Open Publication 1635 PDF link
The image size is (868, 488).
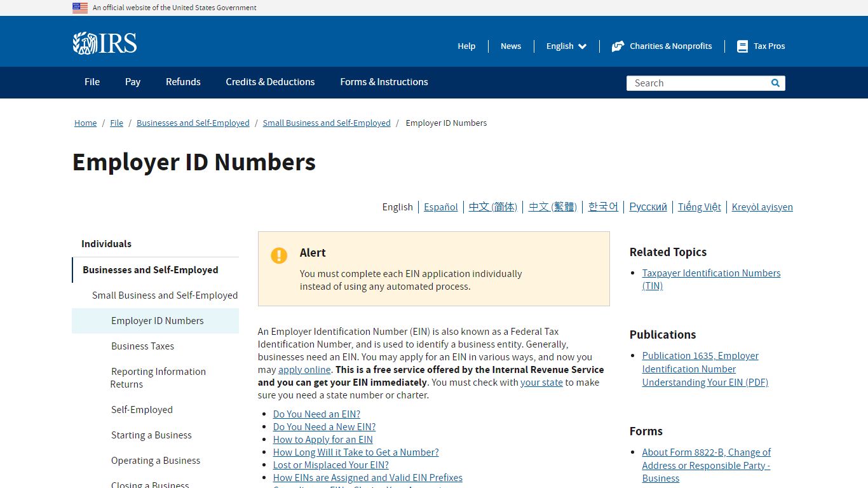click(x=705, y=369)
